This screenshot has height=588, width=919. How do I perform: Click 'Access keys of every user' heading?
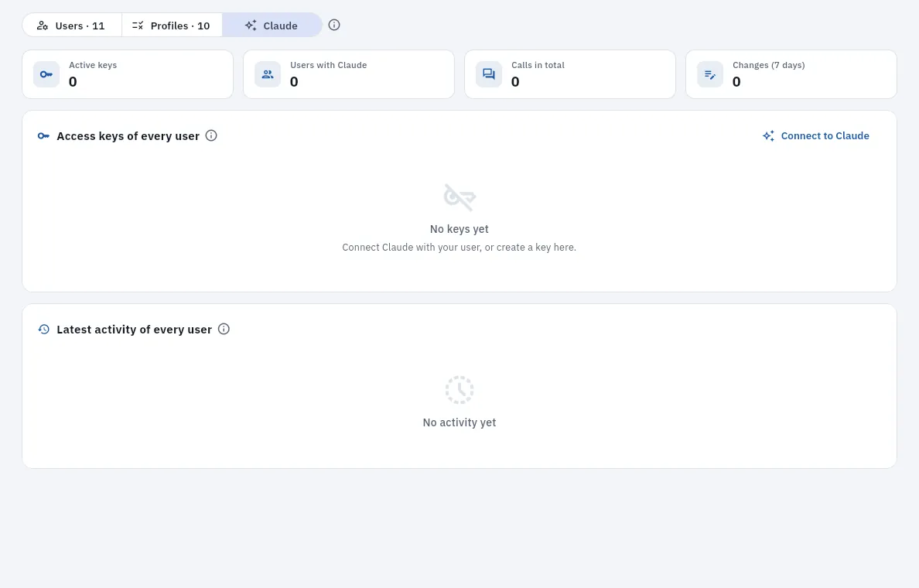pyautogui.click(x=128, y=136)
